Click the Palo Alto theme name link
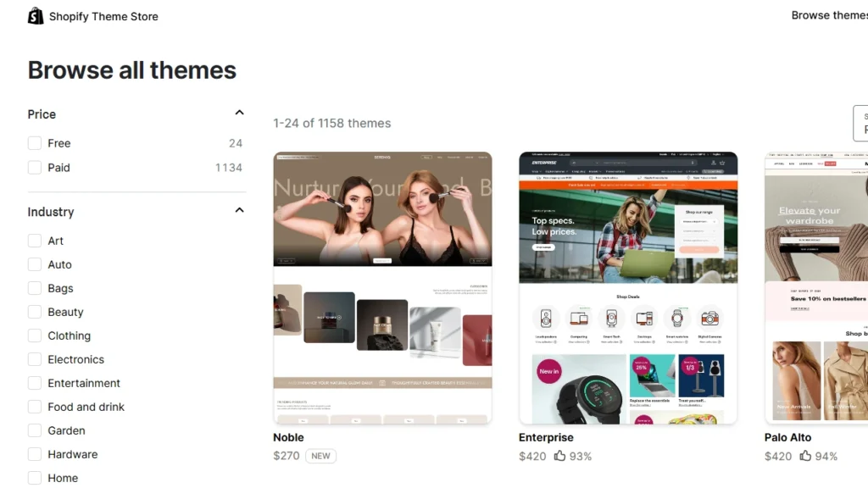Image resolution: width=868 pixels, height=488 pixels. (x=787, y=438)
